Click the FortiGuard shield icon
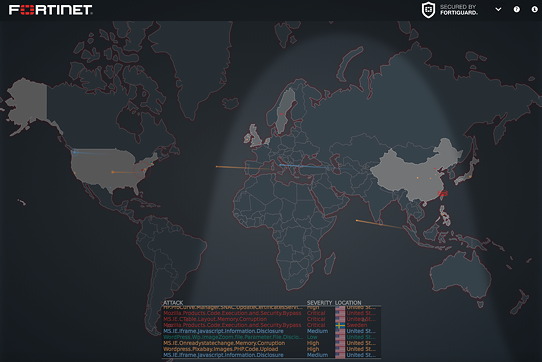The height and width of the screenshot is (362, 542). 428,10
